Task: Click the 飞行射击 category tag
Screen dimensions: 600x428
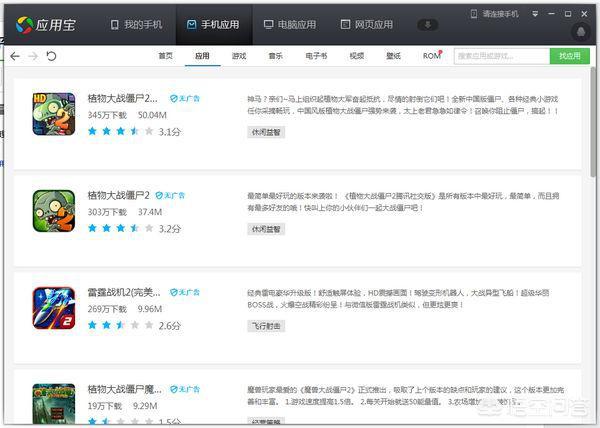Action: [x=266, y=326]
